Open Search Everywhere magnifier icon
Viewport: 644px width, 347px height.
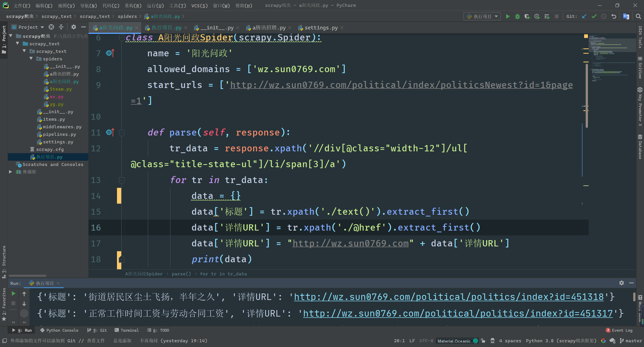click(x=638, y=16)
